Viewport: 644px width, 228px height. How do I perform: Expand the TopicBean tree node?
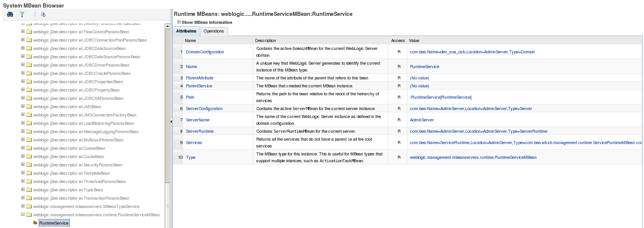click(x=23, y=189)
